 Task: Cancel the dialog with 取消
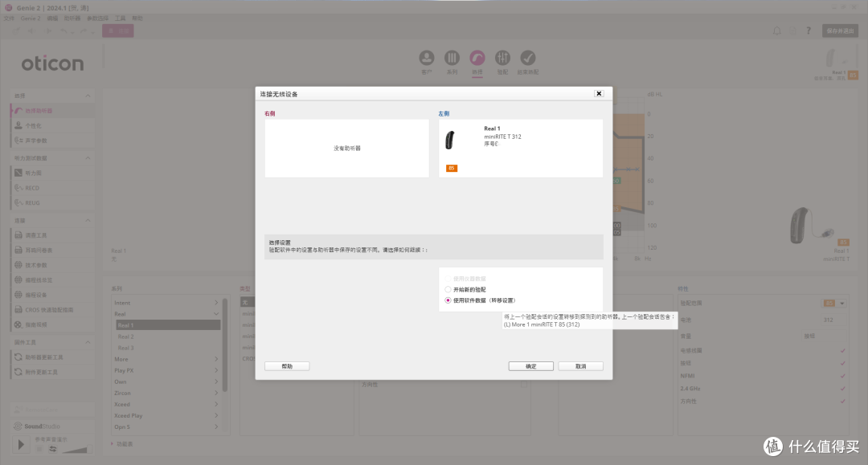(x=581, y=366)
